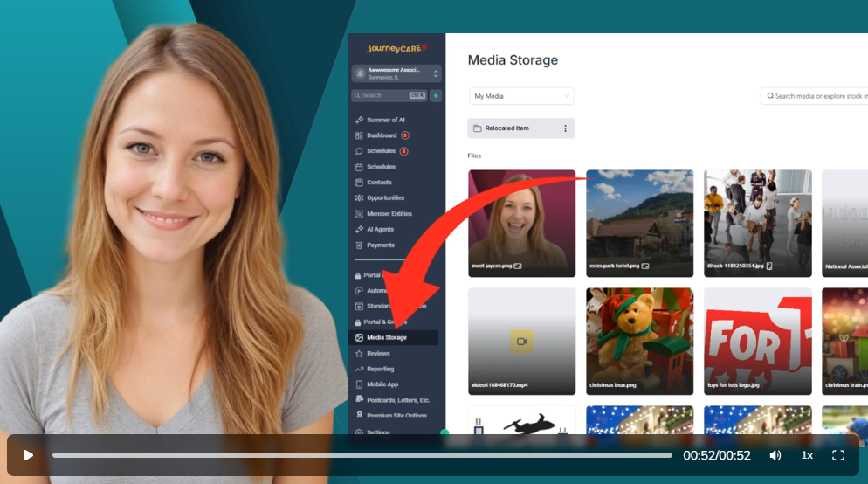Open Schedules with the chat bubble icon
868x484 pixels.
(381, 150)
